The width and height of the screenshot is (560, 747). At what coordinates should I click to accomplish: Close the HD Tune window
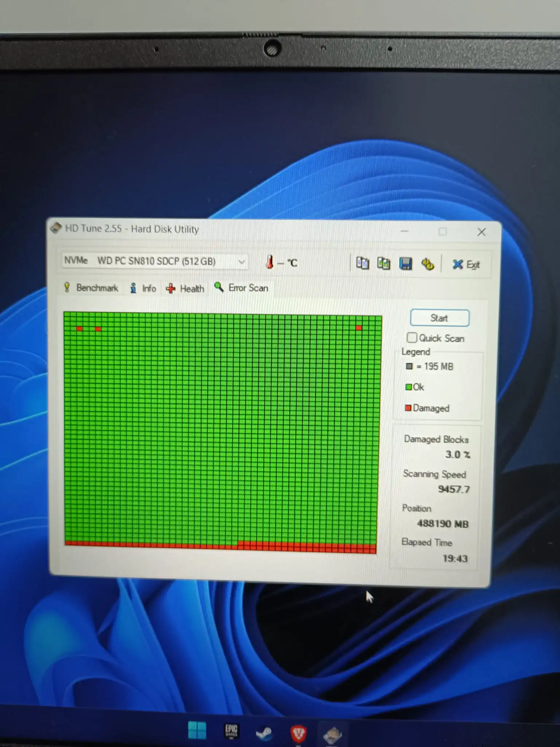(481, 232)
